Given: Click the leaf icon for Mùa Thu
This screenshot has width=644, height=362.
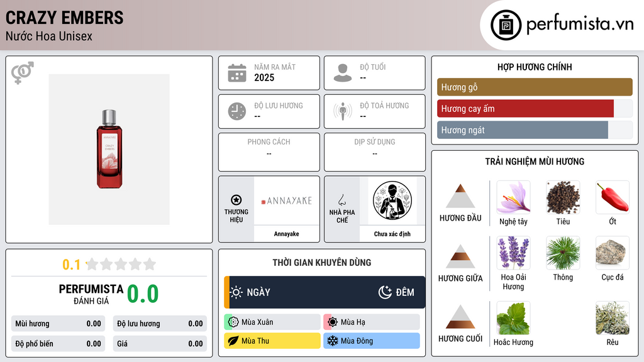Looking at the screenshot, I should [233, 341].
